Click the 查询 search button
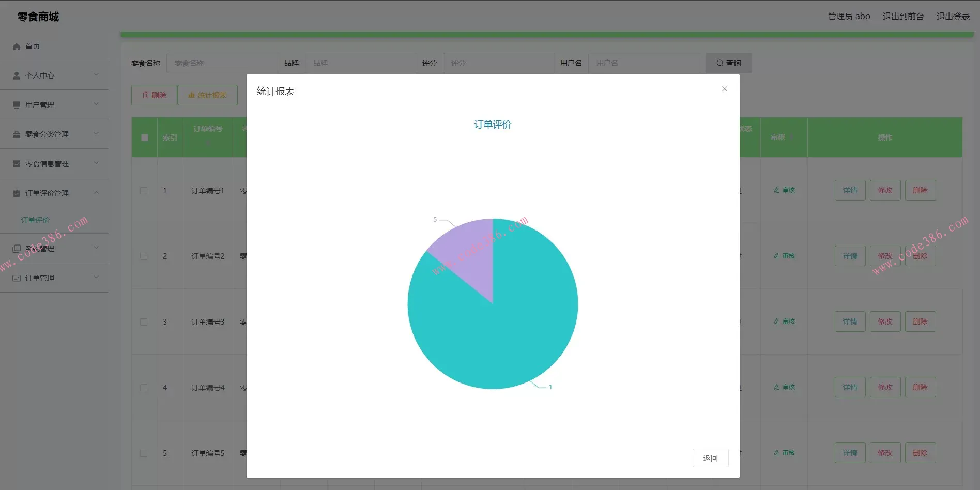Image resolution: width=980 pixels, height=490 pixels. pos(728,63)
